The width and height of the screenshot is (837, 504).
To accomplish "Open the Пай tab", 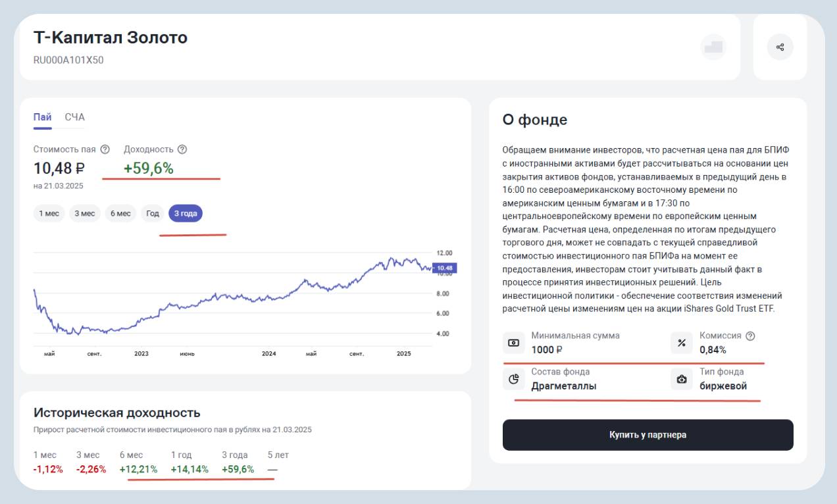I will [x=42, y=117].
